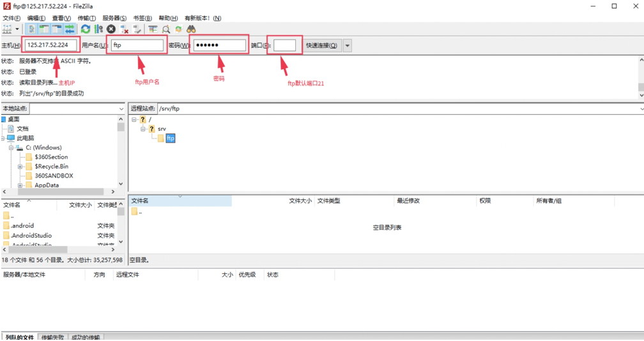Reconnect to the last server
Viewport: 644px width, 341px height.
pyautogui.click(x=137, y=29)
